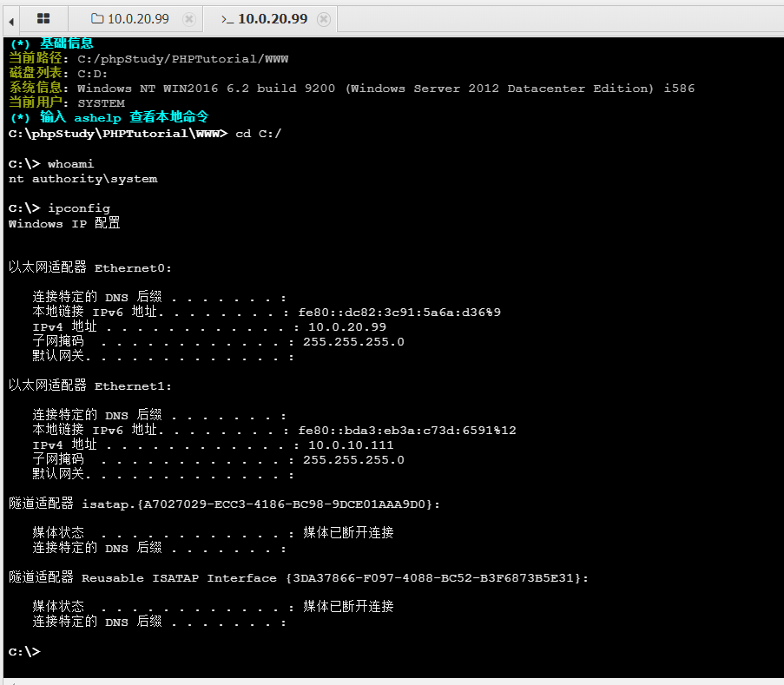Click the folder icon on first tab

coord(97,19)
